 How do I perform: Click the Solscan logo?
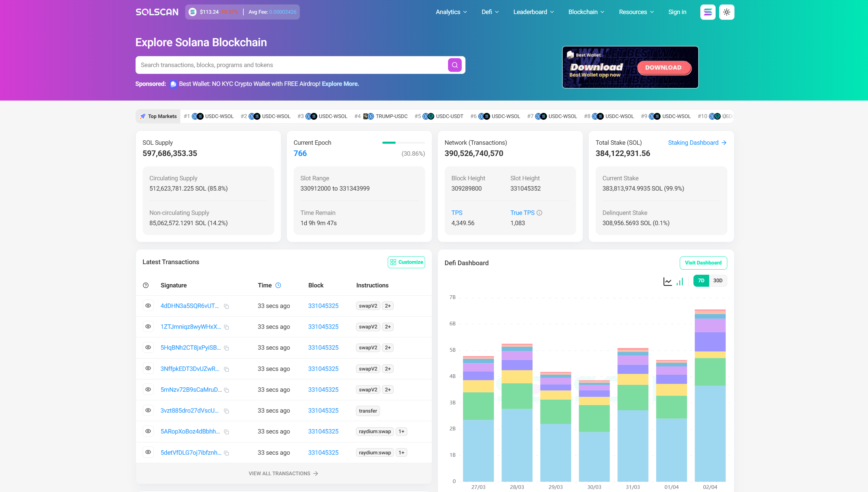point(157,12)
